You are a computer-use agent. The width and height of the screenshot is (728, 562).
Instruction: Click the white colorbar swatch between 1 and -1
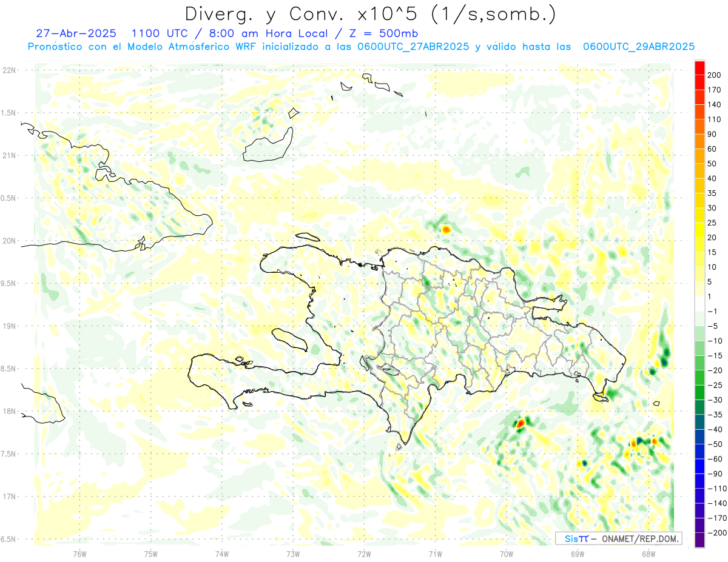point(699,304)
